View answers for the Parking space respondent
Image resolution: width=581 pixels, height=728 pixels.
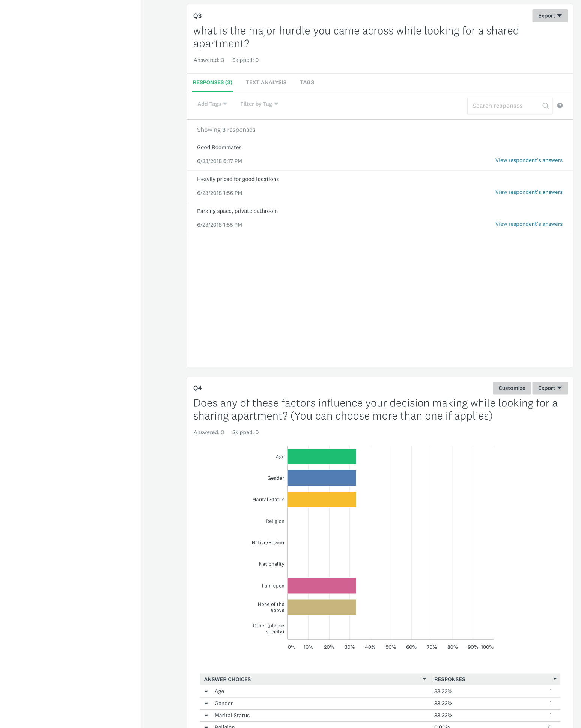click(x=529, y=224)
